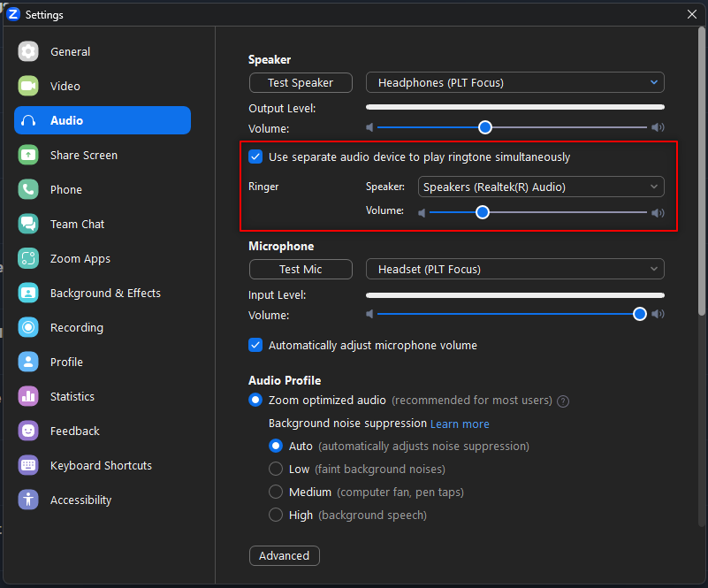Uncheck separate audio device for ringtone

coord(255,157)
